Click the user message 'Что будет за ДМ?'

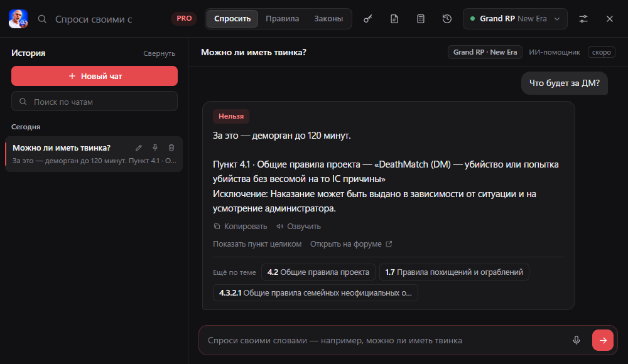[x=565, y=83]
